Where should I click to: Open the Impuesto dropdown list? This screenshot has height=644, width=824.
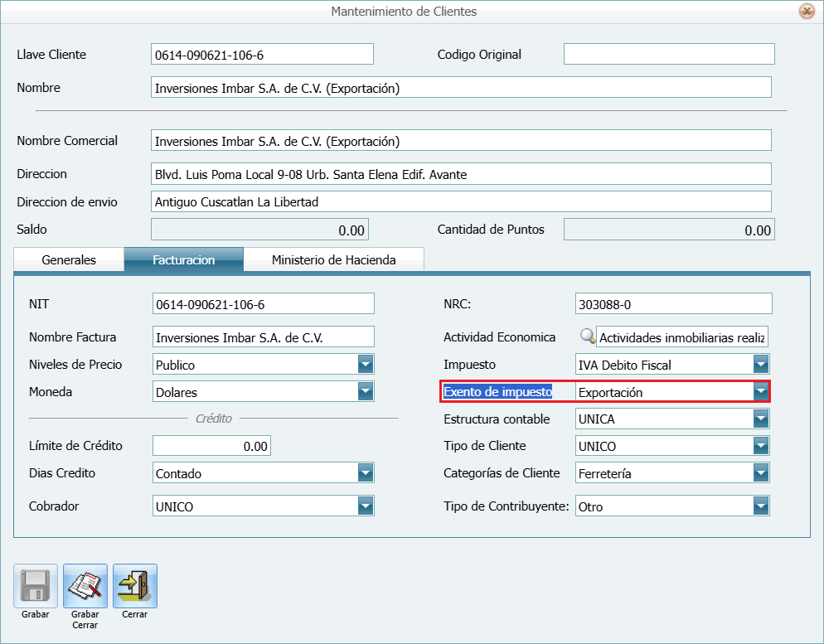761,365
